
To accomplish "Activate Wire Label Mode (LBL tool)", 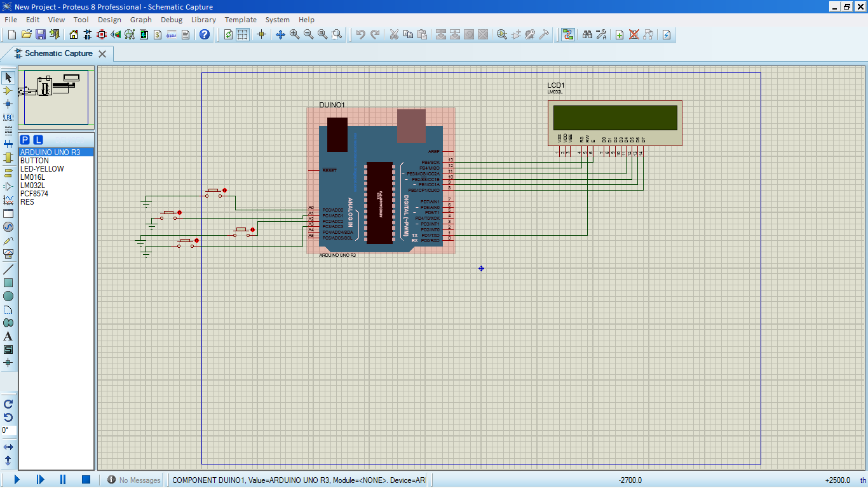I will pos(9,118).
